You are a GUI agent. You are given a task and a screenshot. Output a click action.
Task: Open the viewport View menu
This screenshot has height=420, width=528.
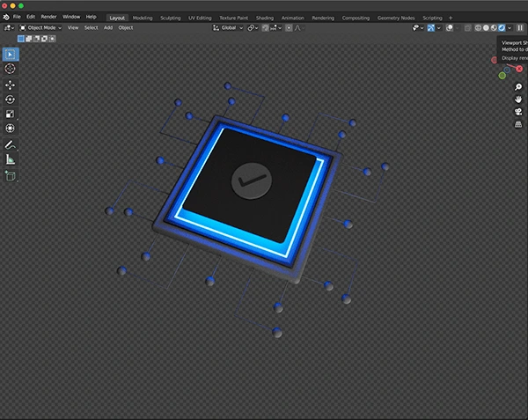click(x=73, y=27)
